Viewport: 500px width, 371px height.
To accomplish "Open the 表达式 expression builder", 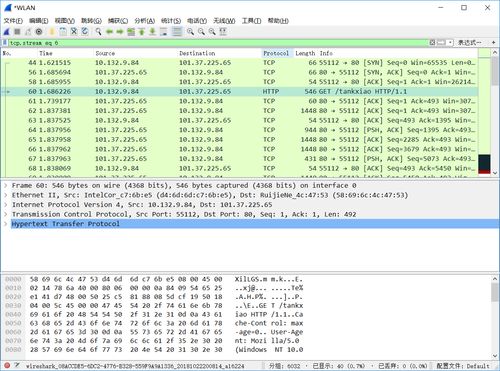I will 469,43.
